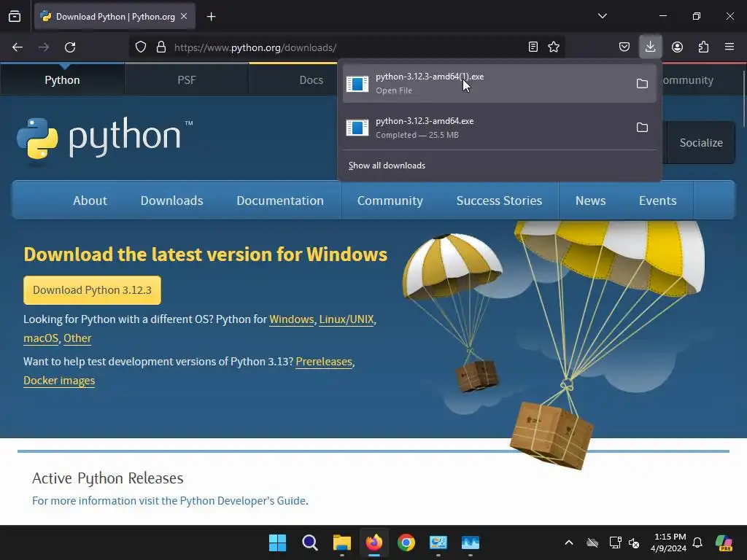Launch Google Chrome from the taskbar
The height and width of the screenshot is (560, 747).
(406, 542)
